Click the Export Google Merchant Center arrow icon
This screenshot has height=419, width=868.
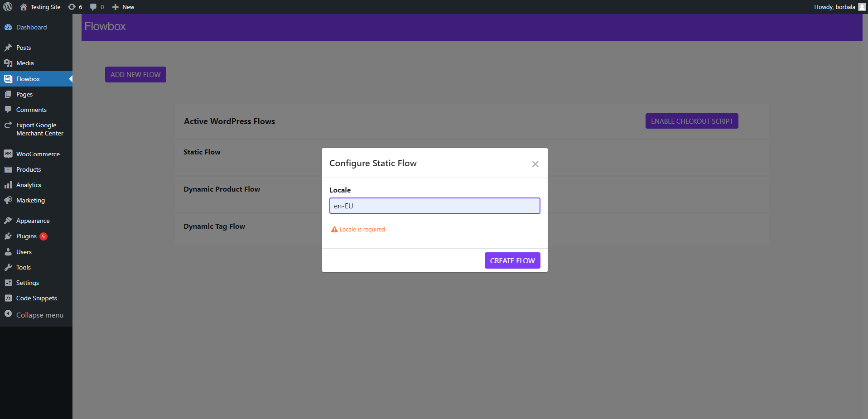point(8,125)
